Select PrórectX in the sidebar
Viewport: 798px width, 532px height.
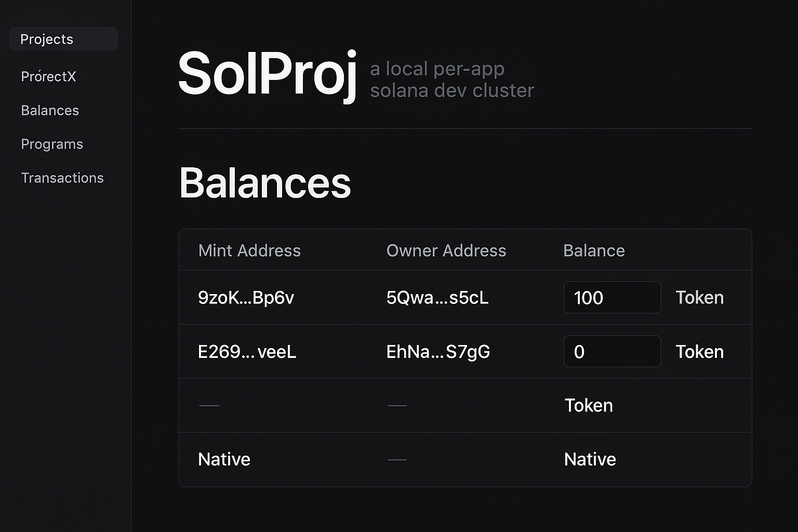point(48,76)
